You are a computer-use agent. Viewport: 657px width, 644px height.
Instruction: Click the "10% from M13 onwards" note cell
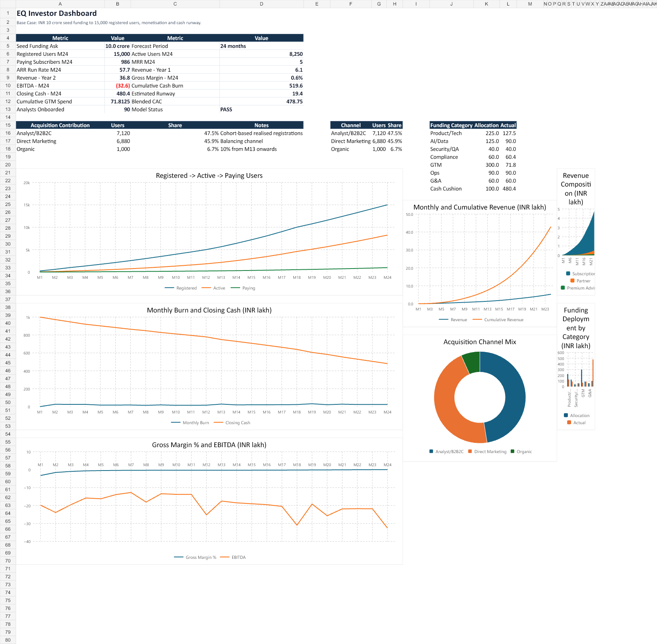click(x=262, y=149)
